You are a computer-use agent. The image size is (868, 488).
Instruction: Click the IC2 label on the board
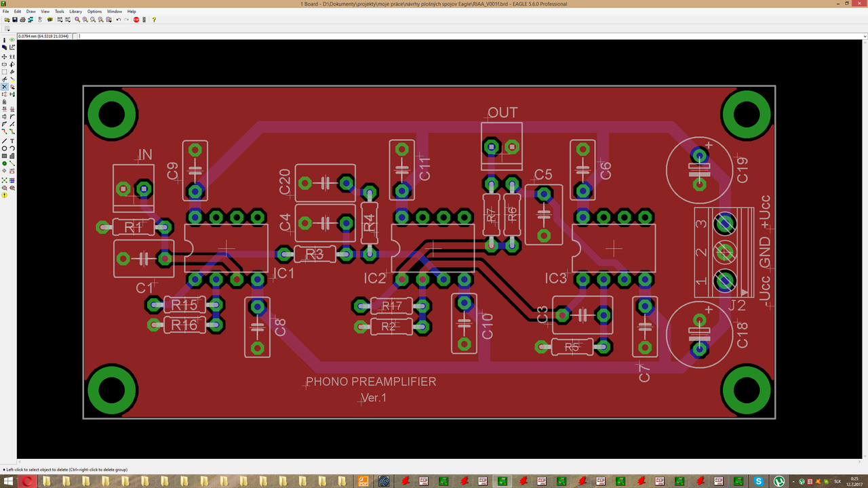click(x=374, y=279)
